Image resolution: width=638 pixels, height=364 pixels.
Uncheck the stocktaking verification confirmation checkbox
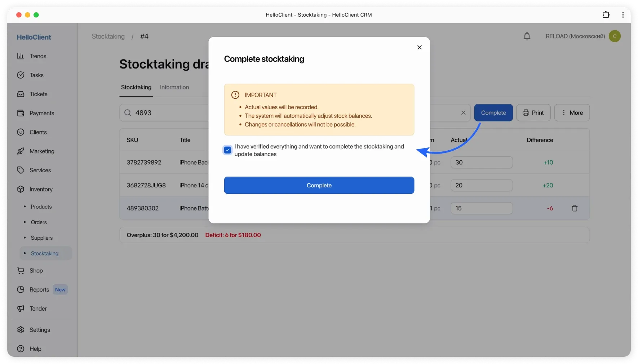[x=227, y=150]
